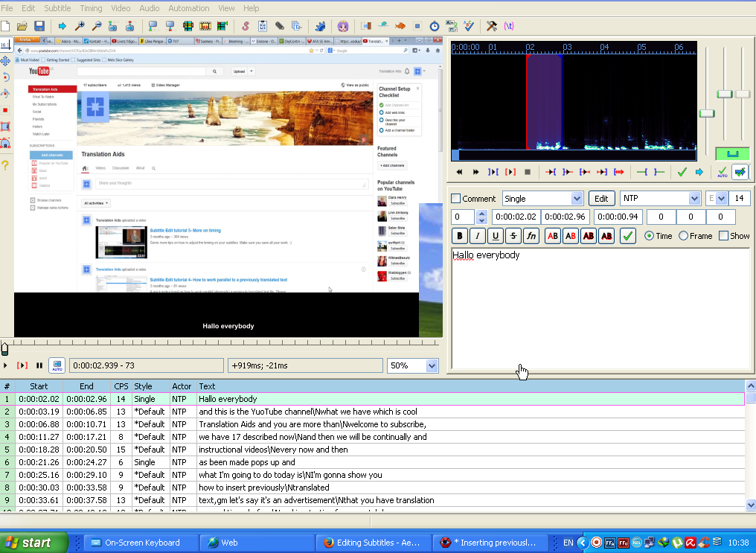This screenshot has height=553, width=756.
Task: Open the 50% video zoom dropdown
Action: point(432,365)
